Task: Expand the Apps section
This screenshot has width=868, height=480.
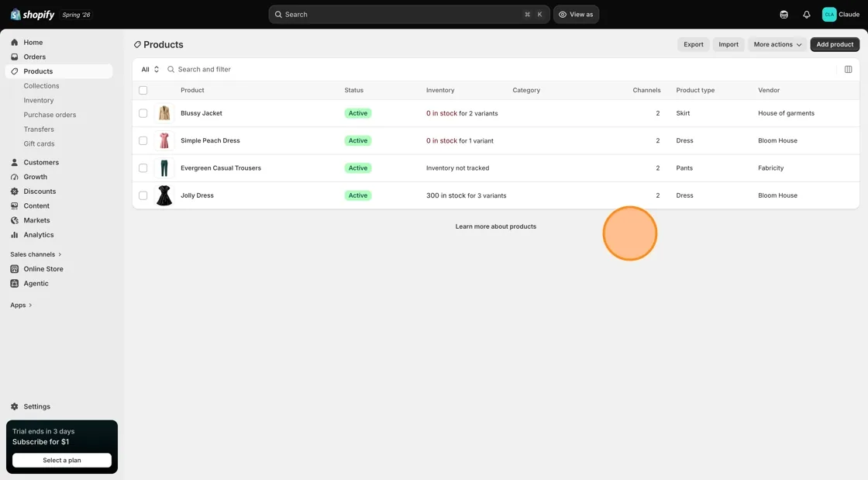Action: pos(21,305)
